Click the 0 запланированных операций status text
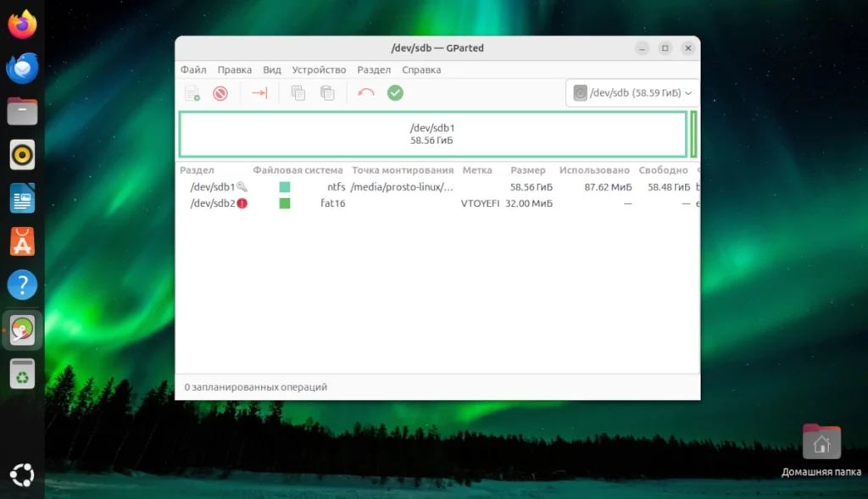Screen dimensions: 868x499 point(256,387)
